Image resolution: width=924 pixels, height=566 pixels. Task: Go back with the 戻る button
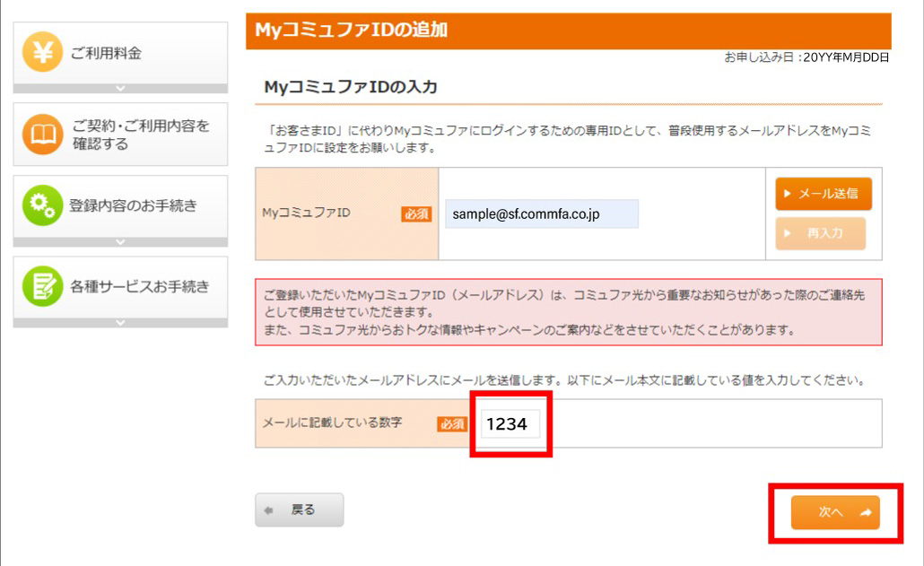pyautogui.click(x=299, y=510)
